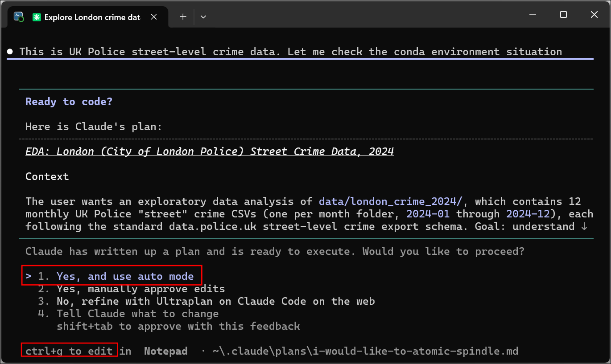Image resolution: width=611 pixels, height=364 pixels.
Task: Pick option 3 refine with Ultraplan on web
Action: click(x=206, y=301)
